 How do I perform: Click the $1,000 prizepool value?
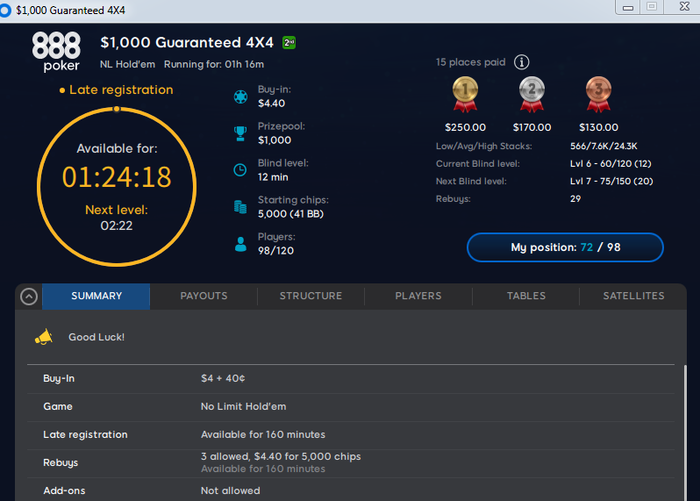click(x=275, y=140)
